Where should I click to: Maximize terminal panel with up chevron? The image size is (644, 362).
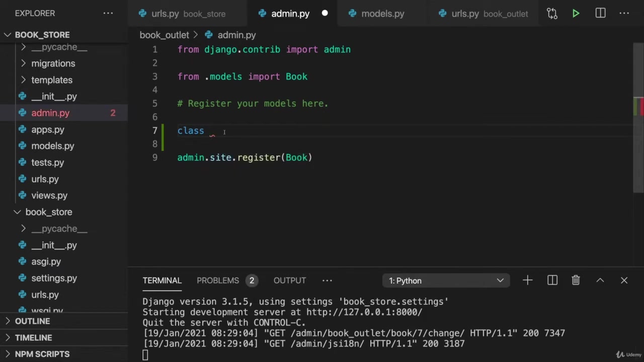pos(600,281)
